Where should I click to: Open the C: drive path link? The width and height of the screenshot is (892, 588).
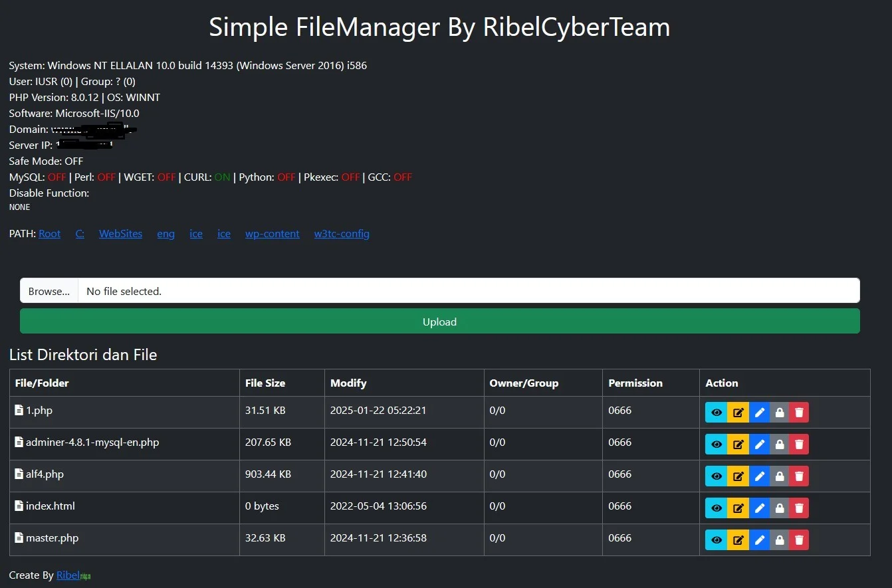coord(79,233)
